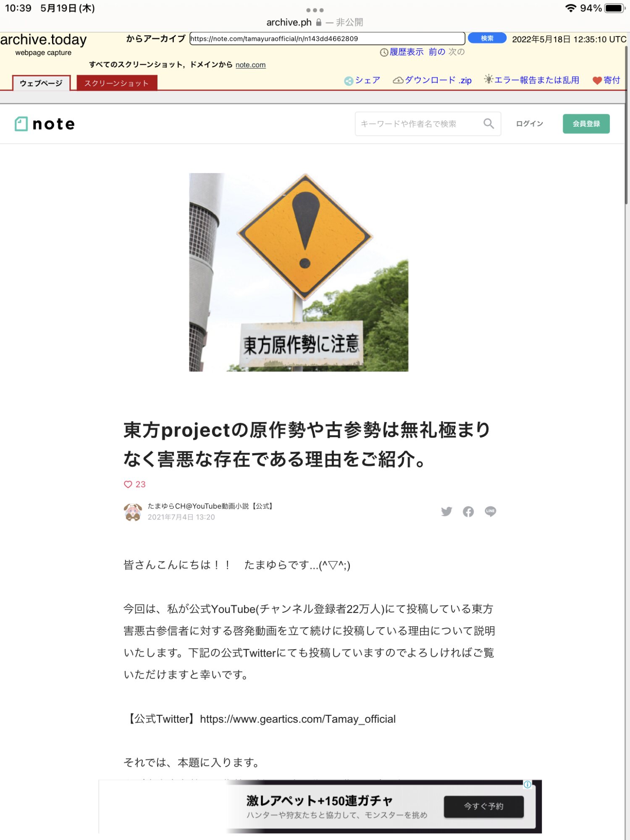Share article via LINE icon
Screen dimensions: 630x840
(x=490, y=511)
